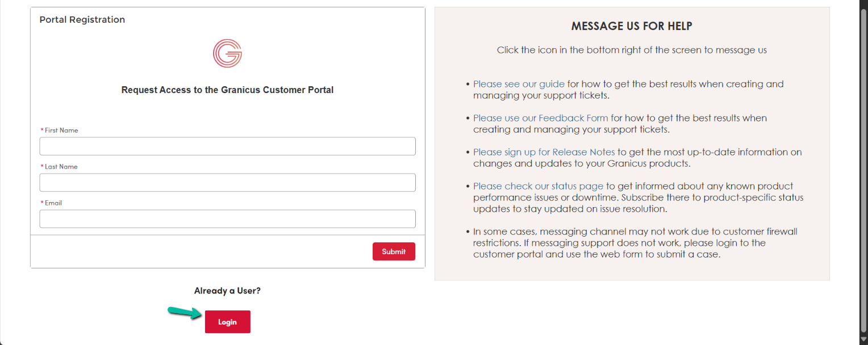Open the 'Please see our guide' link
This screenshot has width=868, height=345.
pos(519,84)
